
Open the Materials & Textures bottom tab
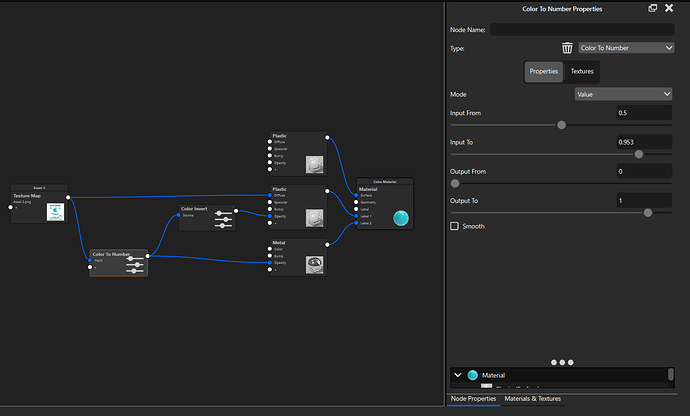pyautogui.click(x=532, y=398)
